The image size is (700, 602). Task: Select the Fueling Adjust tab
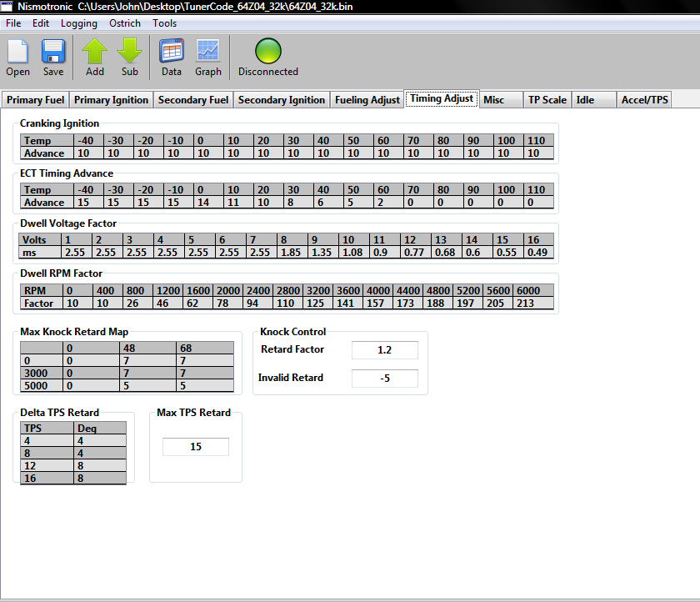[x=367, y=100]
